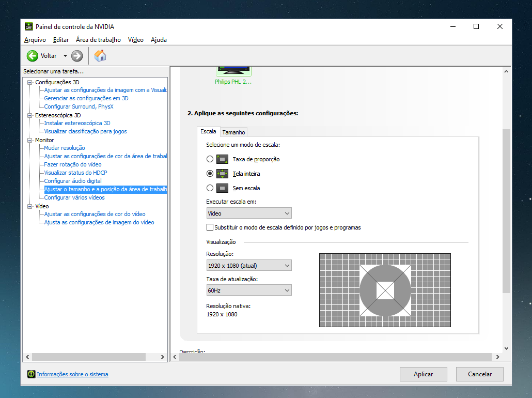
Task: Collapse the Configurações 3D tree node
Action: coord(29,82)
